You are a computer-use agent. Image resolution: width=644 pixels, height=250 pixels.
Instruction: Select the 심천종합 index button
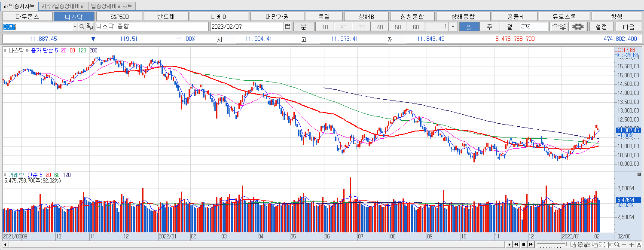coord(412,16)
